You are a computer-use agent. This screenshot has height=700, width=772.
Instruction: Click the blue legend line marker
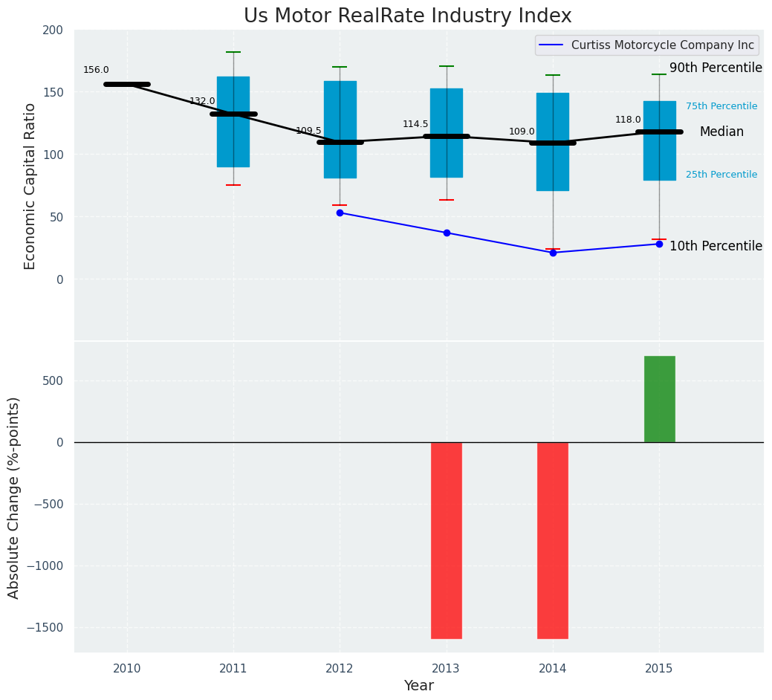click(553, 45)
